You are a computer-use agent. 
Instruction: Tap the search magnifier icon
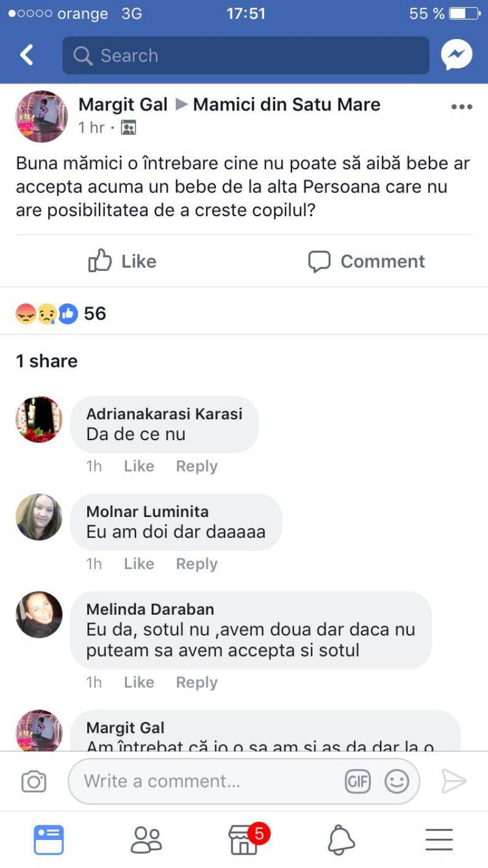[x=84, y=54]
